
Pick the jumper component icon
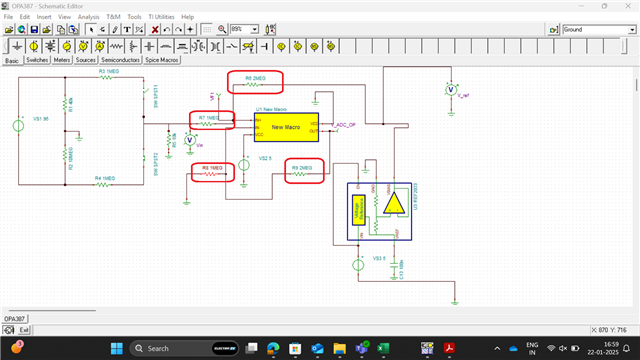[x=265, y=47]
